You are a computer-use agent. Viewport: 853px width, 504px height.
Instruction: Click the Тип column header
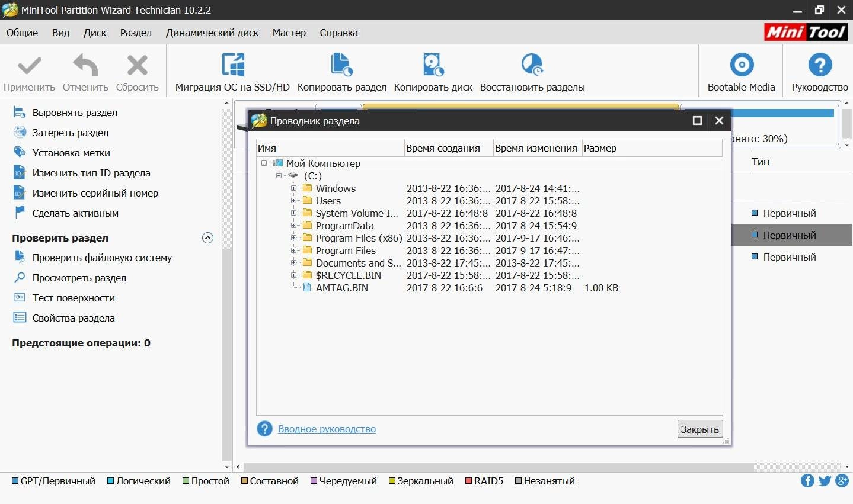pyautogui.click(x=761, y=162)
